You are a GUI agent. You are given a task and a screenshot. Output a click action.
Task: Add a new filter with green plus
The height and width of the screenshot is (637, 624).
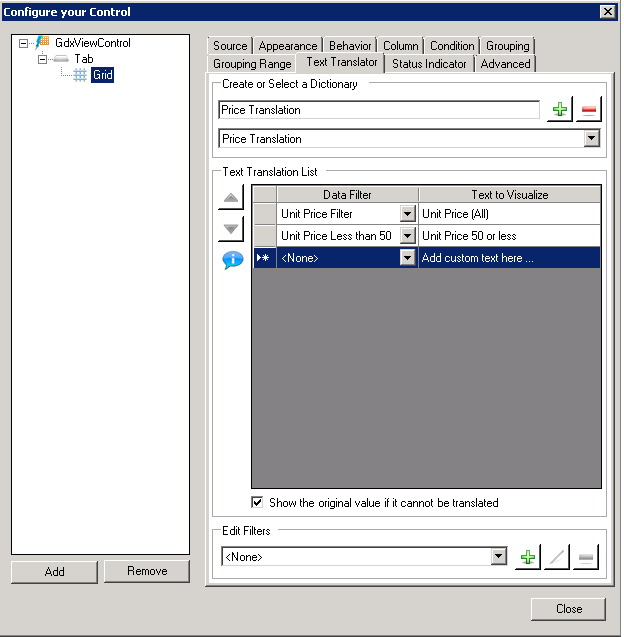click(x=527, y=557)
